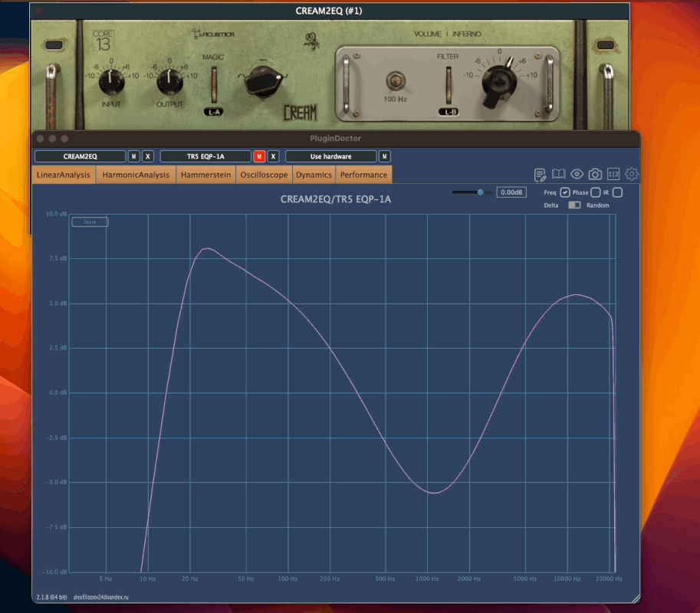Remove CREAM2EQ with its X button

pyautogui.click(x=148, y=156)
